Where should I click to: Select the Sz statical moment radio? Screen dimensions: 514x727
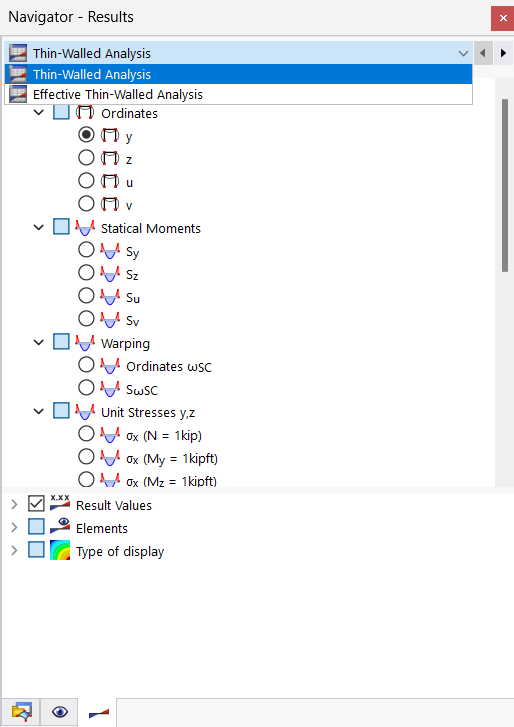click(x=86, y=272)
